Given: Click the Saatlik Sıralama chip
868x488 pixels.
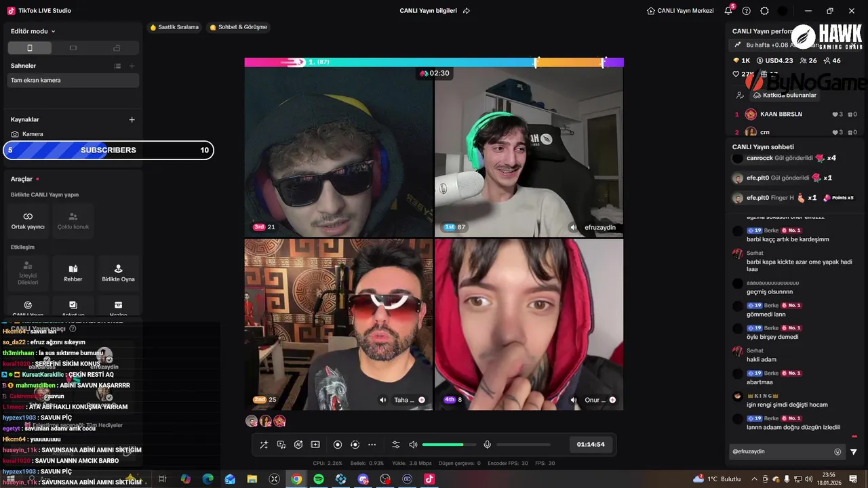Looking at the screenshot, I should point(174,27).
